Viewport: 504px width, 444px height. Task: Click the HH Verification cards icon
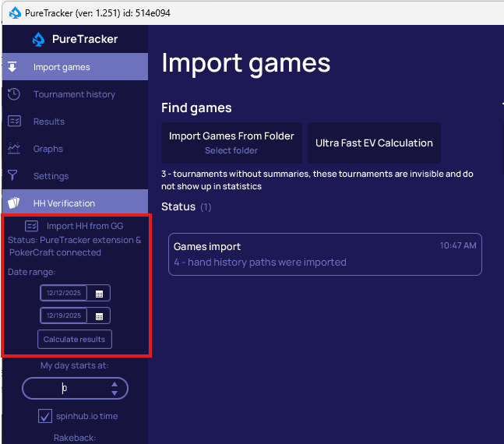point(13,203)
